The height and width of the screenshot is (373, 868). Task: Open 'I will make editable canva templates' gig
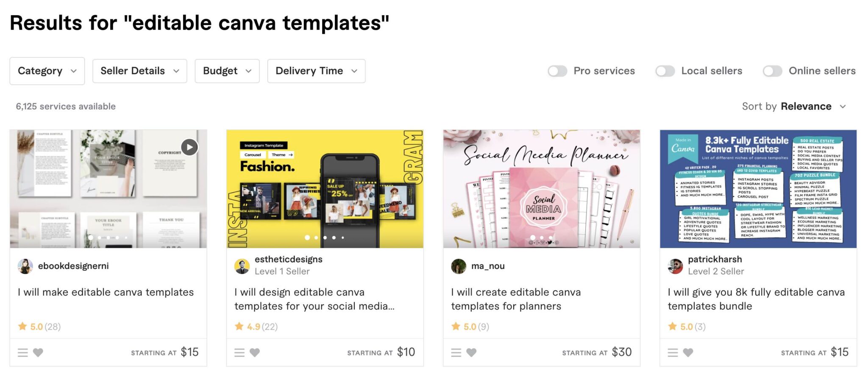tap(106, 292)
